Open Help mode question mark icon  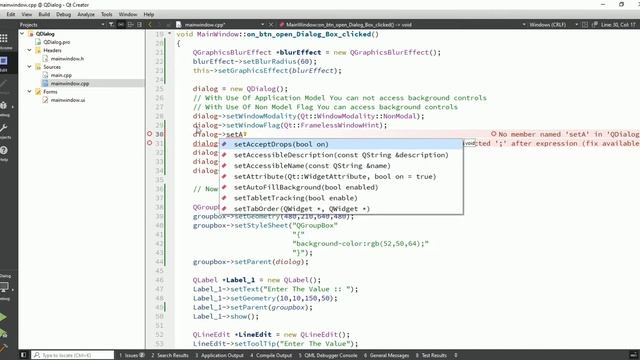[x=4, y=151]
